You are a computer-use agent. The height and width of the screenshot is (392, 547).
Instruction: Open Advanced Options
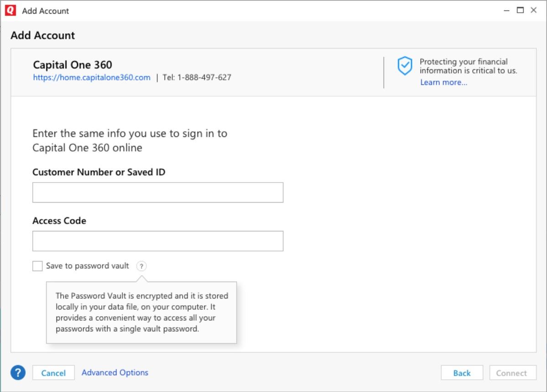click(x=115, y=373)
